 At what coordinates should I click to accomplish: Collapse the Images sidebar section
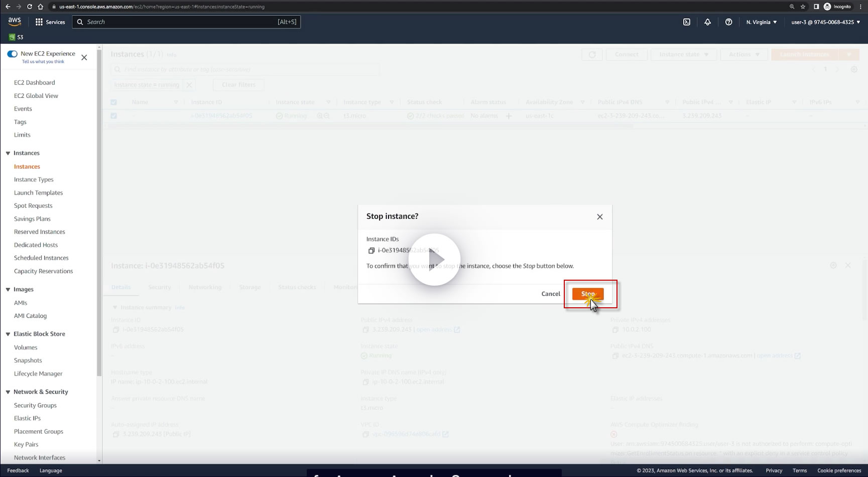[x=8, y=290]
